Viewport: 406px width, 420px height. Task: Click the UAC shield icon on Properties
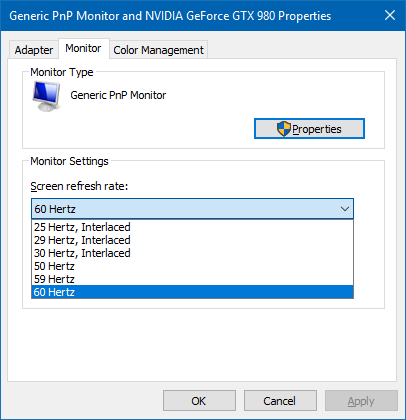coord(284,129)
